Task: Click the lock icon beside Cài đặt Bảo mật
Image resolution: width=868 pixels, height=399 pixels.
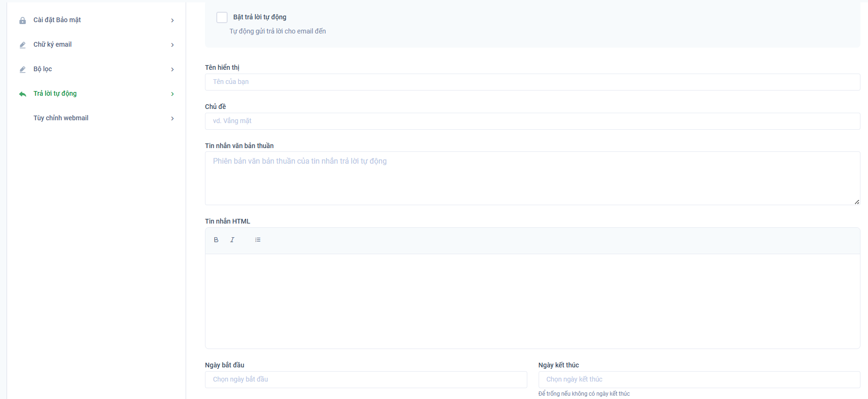Action: pos(23,20)
